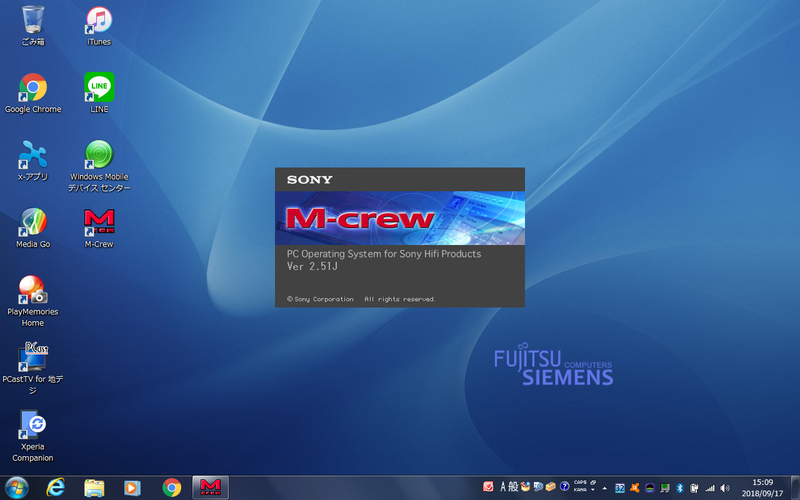Click the 'Ver 2.51J' text on the splash
Viewport: 800px width, 500px height.
pos(312,266)
